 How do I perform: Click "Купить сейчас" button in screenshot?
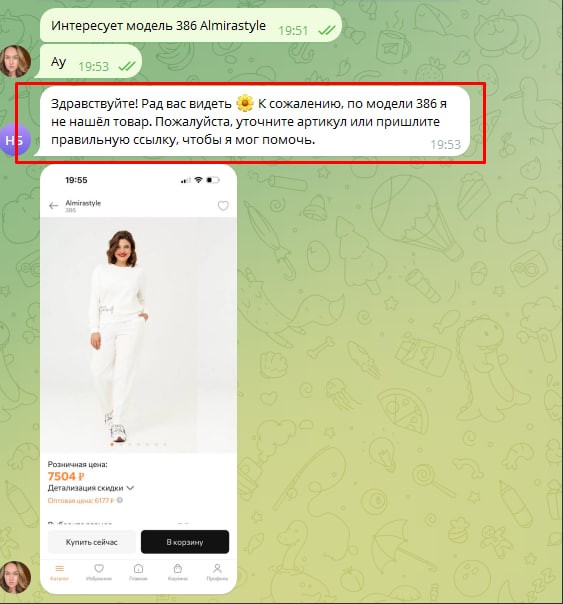coord(92,542)
